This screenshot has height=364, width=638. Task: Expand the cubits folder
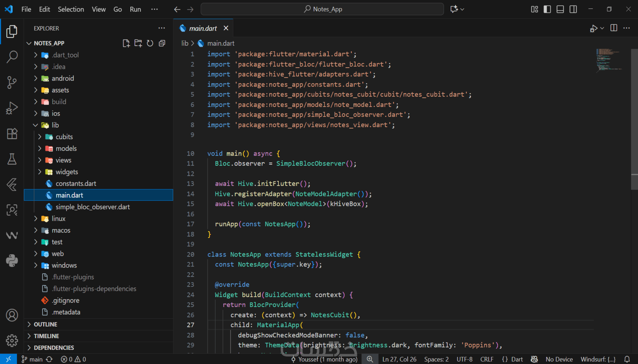pos(64,137)
